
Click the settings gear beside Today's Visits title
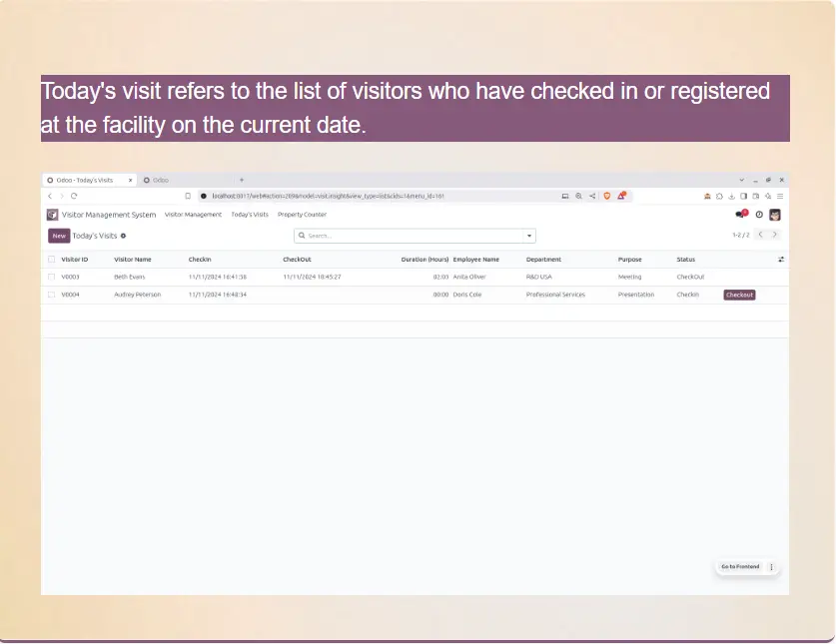point(124,237)
